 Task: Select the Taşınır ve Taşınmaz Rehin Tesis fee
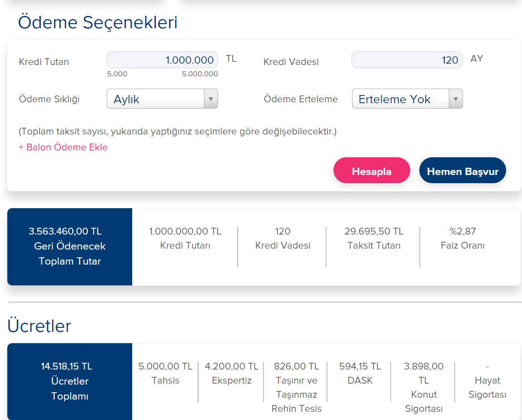click(296, 387)
